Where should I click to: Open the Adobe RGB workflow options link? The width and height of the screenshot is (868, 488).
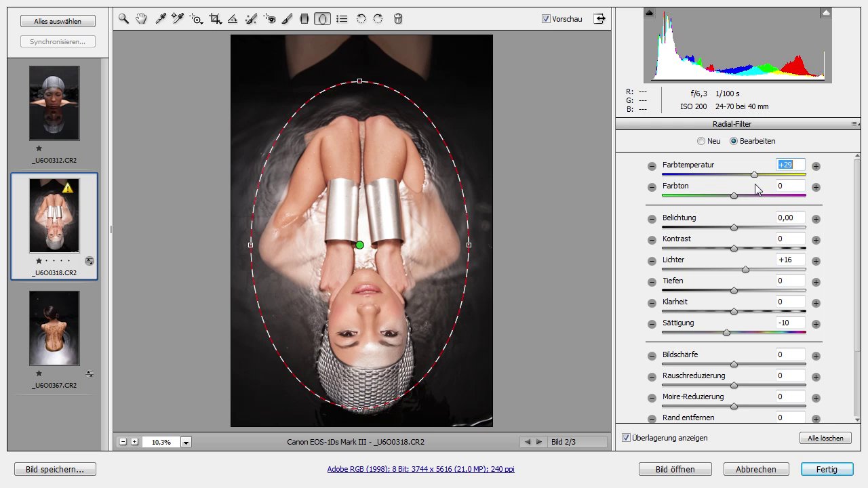tap(420, 469)
